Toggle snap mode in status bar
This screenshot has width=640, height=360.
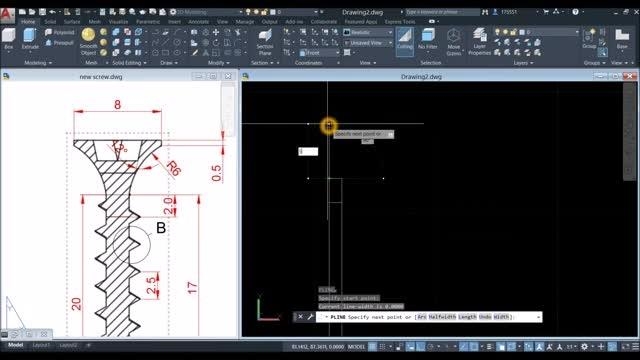pos(382,347)
